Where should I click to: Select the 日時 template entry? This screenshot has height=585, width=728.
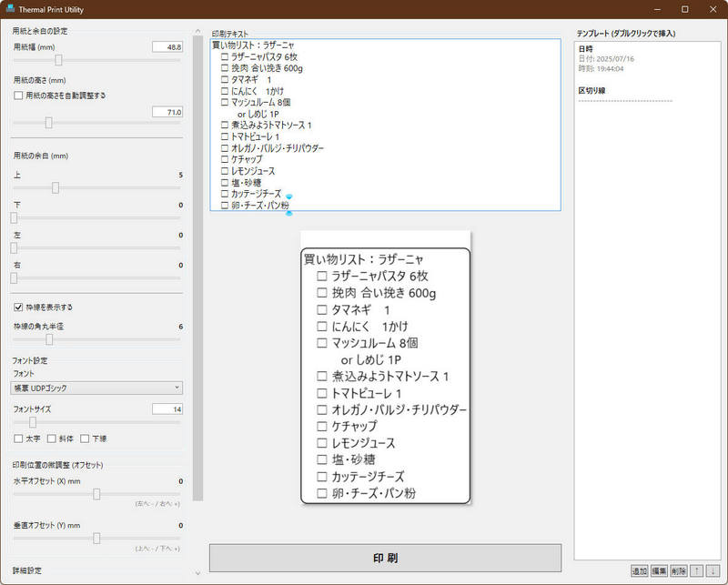[x=586, y=47]
